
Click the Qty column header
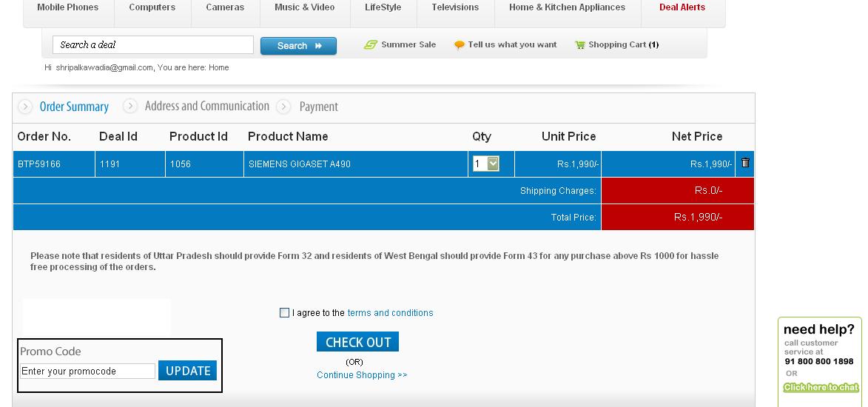482,137
